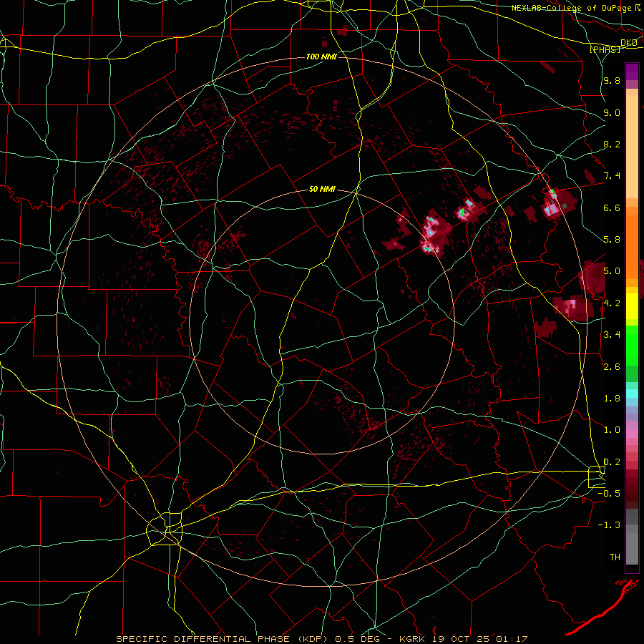Click the 01:17 timestamp
644x644 pixels.
point(512,639)
